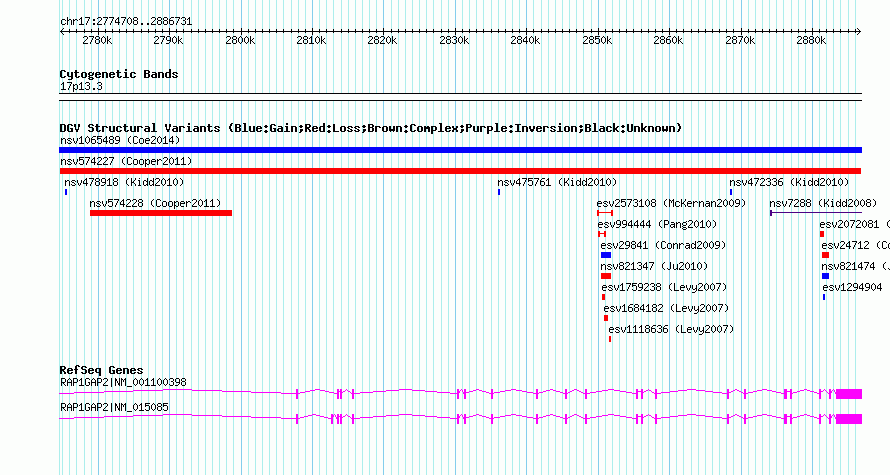Select red marker under esv1118636

tap(610, 339)
